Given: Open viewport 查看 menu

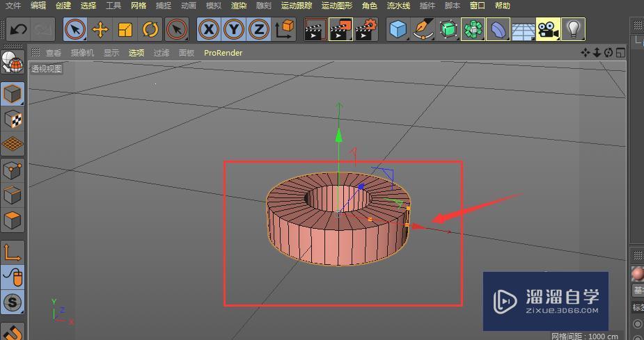Looking at the screenshot, I should click(x=54, y=53).
